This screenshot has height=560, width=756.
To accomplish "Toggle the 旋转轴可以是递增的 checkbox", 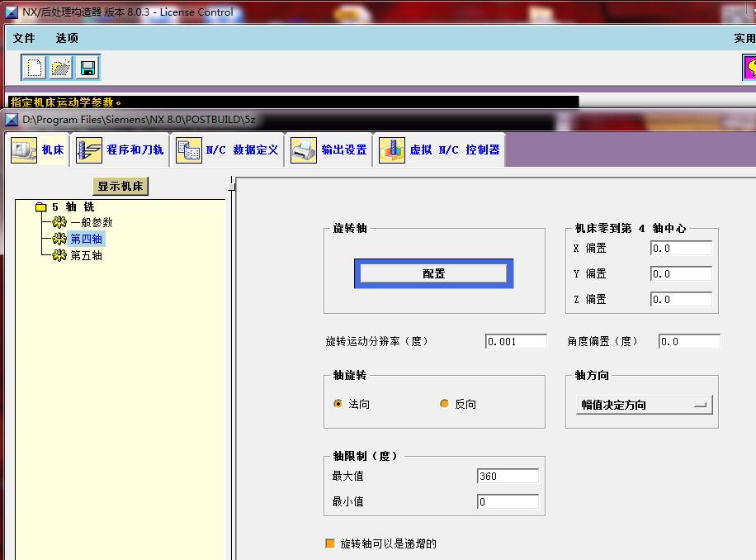I will pos(331,543).
